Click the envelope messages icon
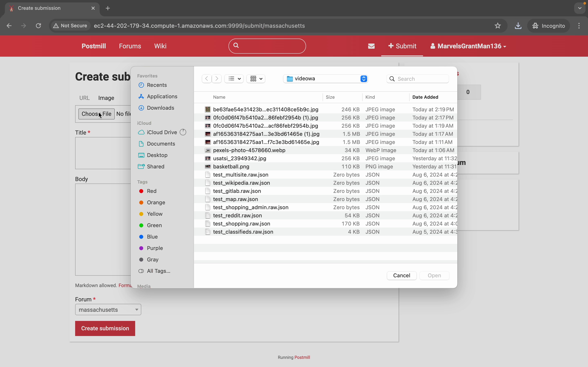Screen dimensions: 588x367 coord(371,46)
